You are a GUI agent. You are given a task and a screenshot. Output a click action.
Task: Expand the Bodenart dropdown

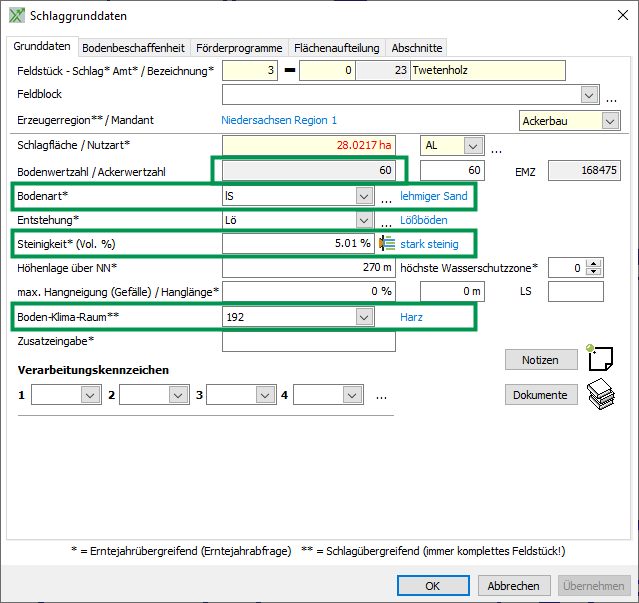click(x=363, y=196)
